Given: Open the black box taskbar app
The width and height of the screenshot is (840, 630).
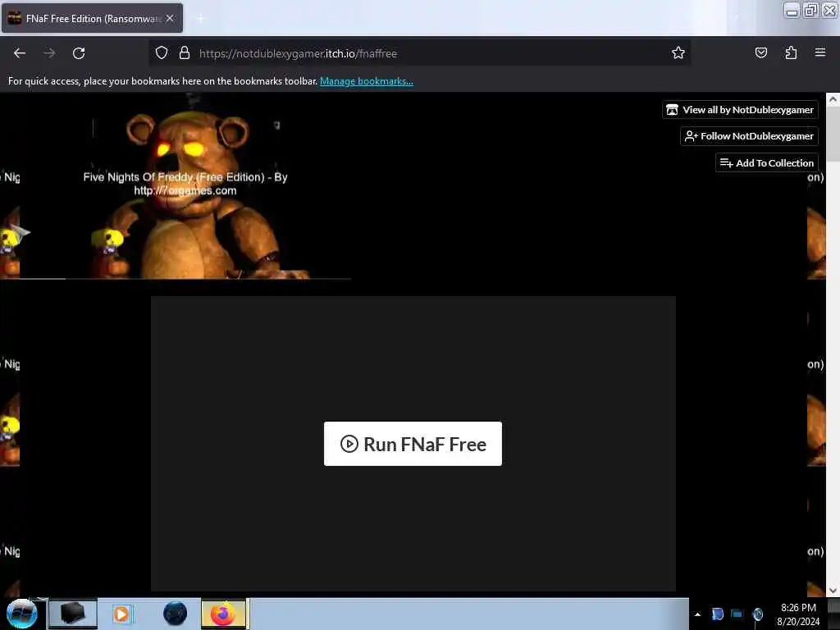Looking at the screenshot, I should (x=73, y=614).
